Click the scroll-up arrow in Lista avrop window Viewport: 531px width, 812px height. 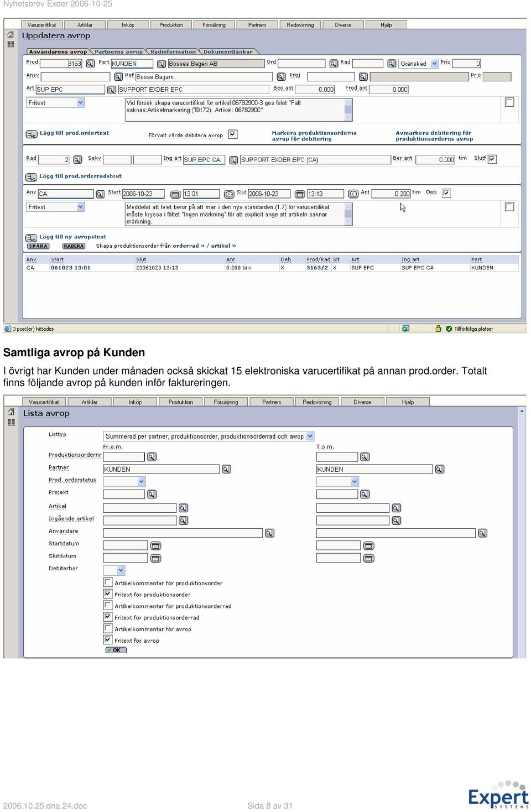point(522,412)
